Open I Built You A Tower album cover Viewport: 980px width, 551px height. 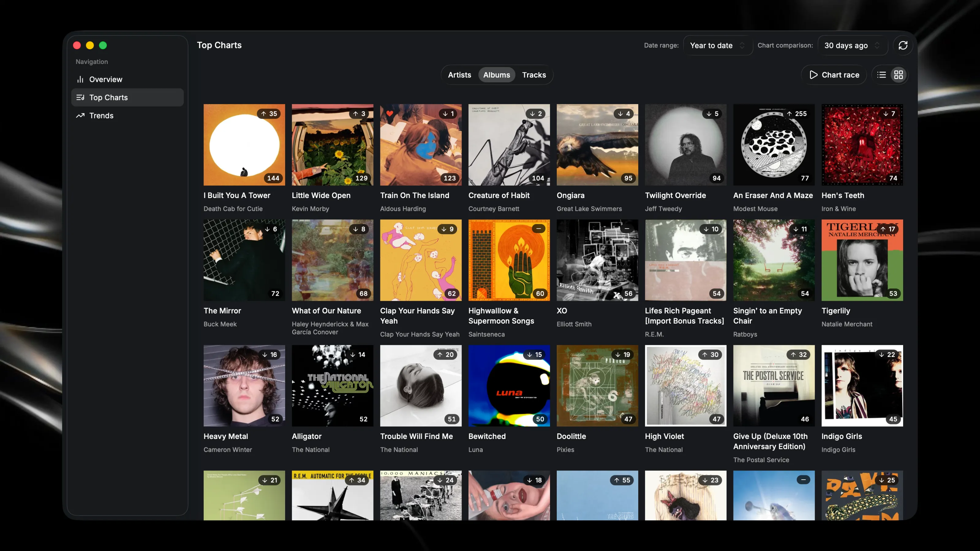(x=244, y=145)
